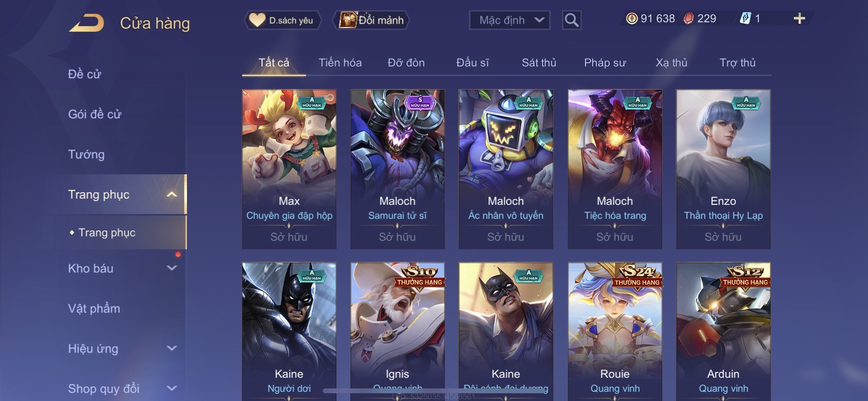Expand the Hiệu ứng sidebar section
The image size is (868, 401).
171,348
